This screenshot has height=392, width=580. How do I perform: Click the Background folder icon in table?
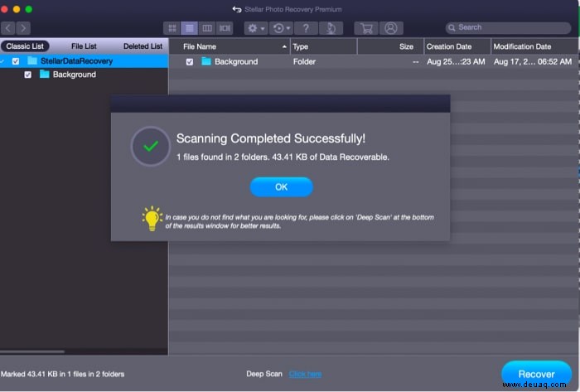click(x=206, y=61)
